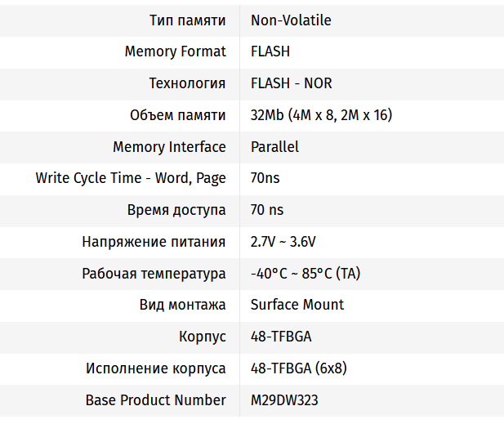Click "Write Cycle Time - Word, Page" label
The height and width of the screenshot is (424, 504).
(131, 178)
